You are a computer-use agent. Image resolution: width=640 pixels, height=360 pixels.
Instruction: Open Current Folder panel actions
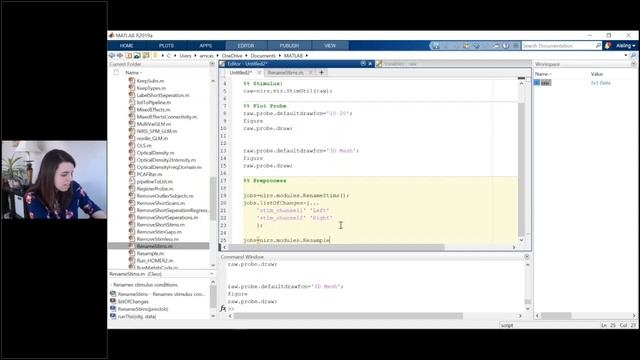click(x=212, y=64)
